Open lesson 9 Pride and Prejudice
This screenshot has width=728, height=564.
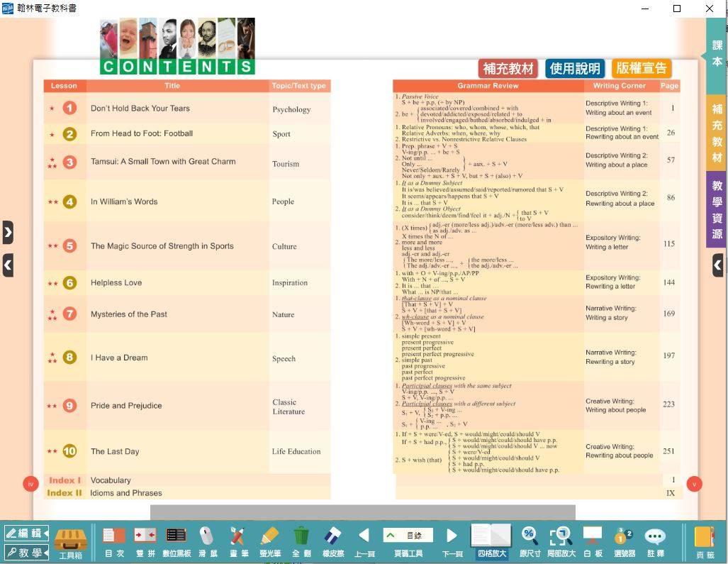126,406
